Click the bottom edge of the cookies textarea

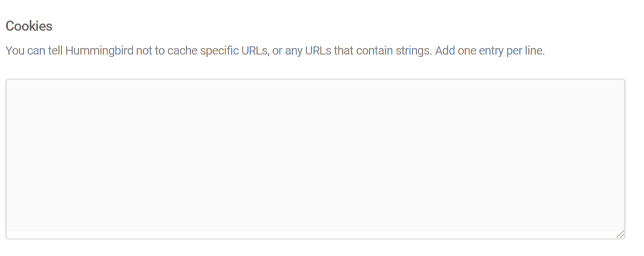[315, 236]
